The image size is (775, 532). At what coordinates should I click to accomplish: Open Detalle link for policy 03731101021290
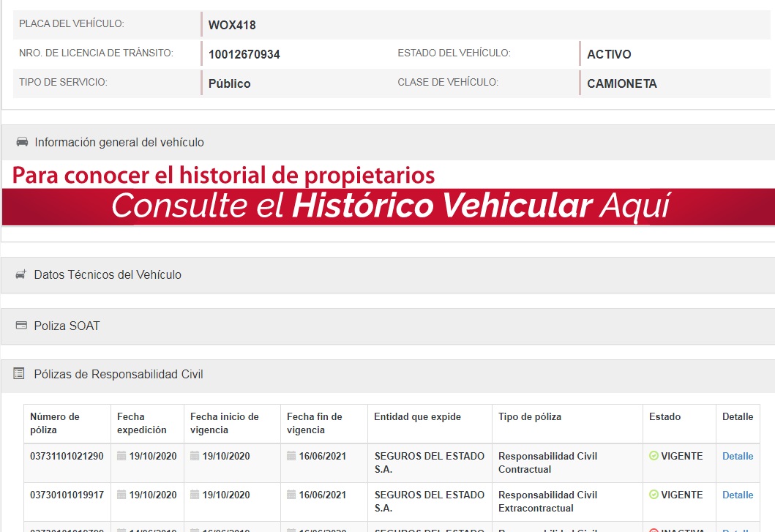point(737,456)
